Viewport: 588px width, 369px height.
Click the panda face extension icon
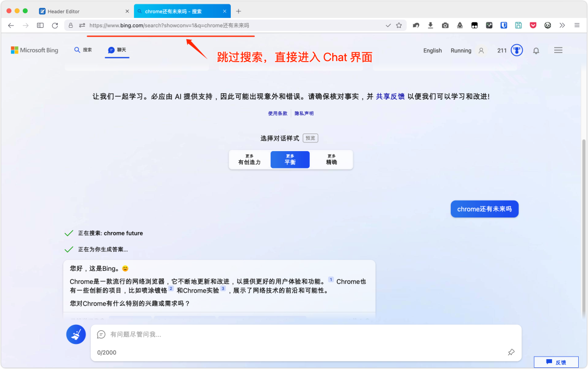pyautogui.click(x=548, y=26)
